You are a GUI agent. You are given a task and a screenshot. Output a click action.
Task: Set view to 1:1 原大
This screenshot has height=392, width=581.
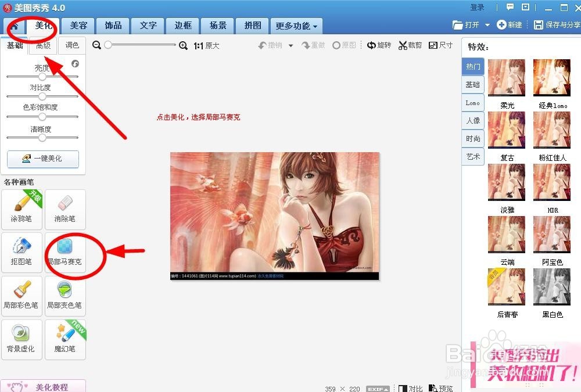206,45
